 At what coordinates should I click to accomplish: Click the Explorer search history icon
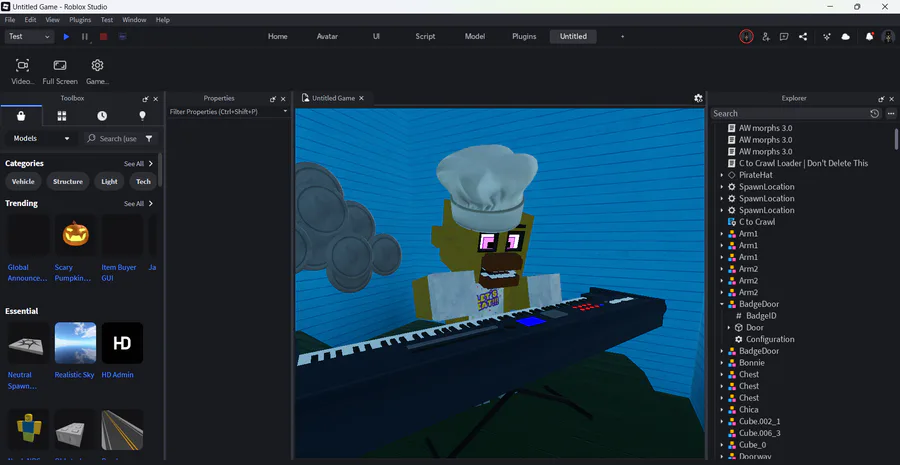tap(874, 114)
